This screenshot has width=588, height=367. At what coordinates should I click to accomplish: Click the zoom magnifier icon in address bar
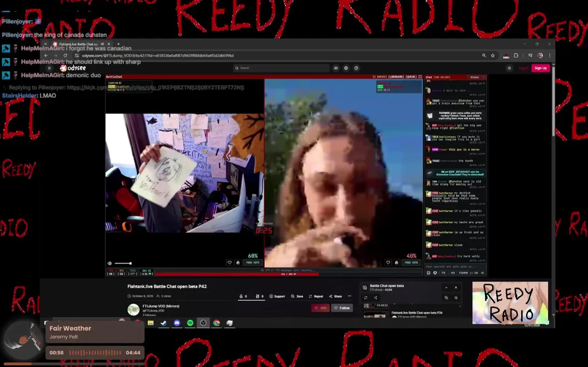point(484,56)
